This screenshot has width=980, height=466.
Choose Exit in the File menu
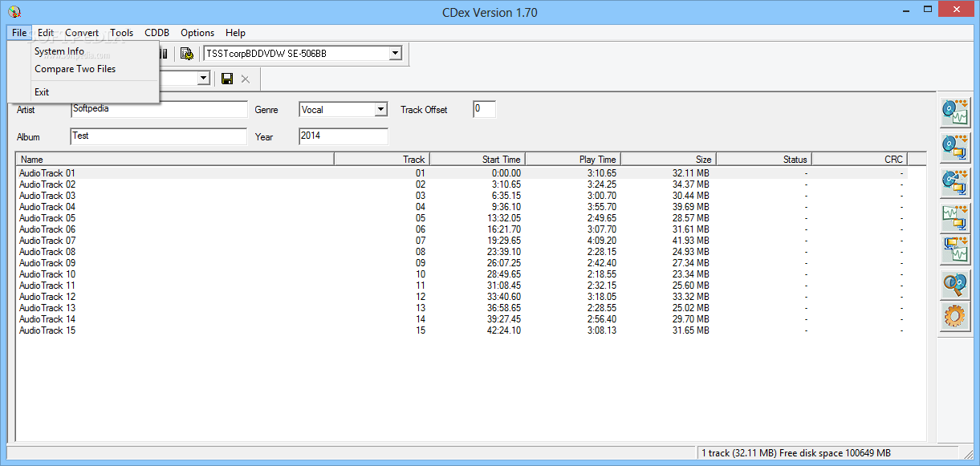click(42, 92)
